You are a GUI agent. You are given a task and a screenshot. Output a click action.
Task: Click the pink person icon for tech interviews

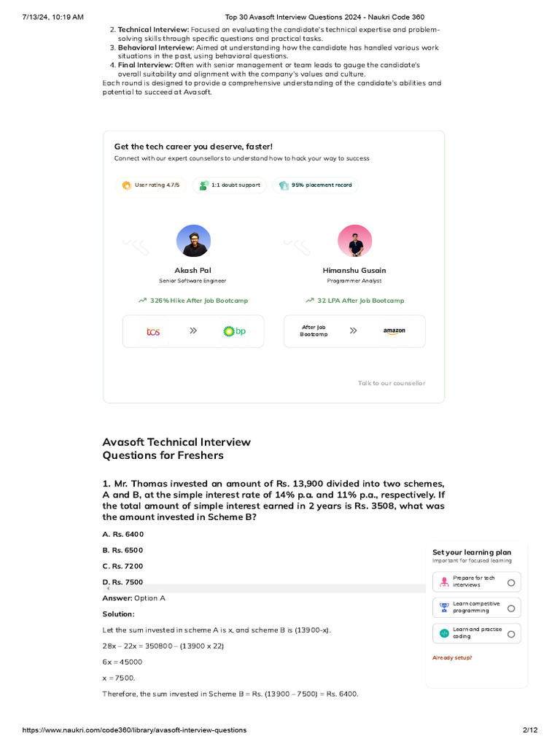coord(444,581)
